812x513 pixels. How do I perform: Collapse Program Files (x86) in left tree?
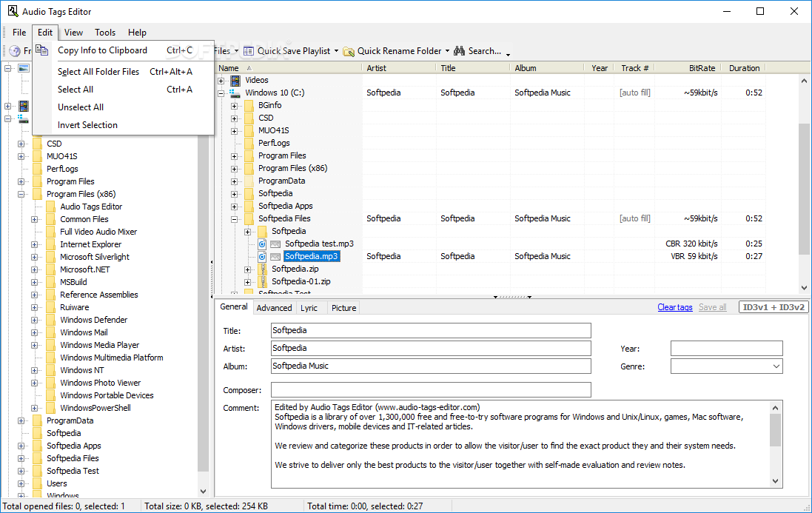21,195
